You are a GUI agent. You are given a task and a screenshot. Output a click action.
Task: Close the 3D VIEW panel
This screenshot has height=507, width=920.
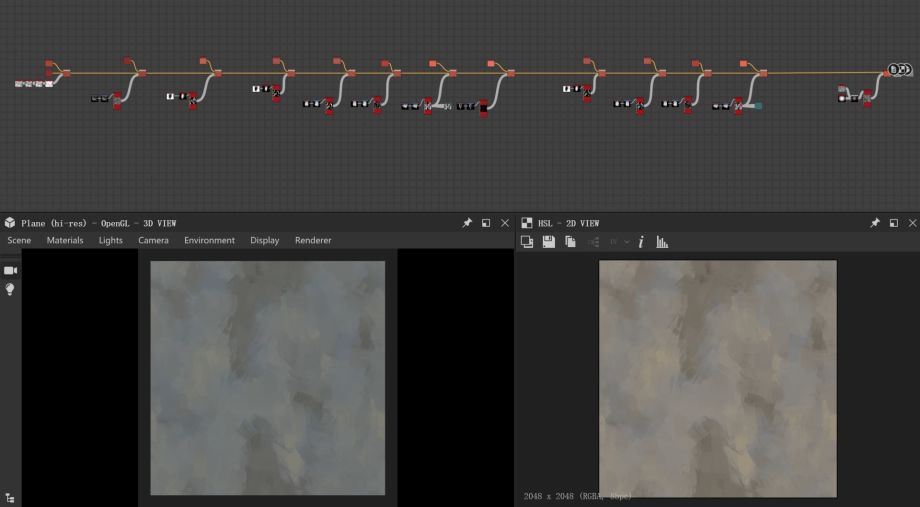(505, 223)
